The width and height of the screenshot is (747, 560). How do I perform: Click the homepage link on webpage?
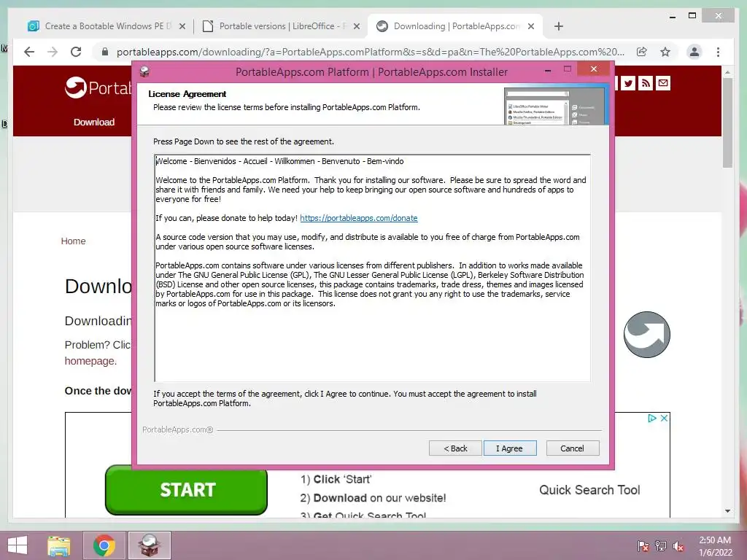(90, 361)
